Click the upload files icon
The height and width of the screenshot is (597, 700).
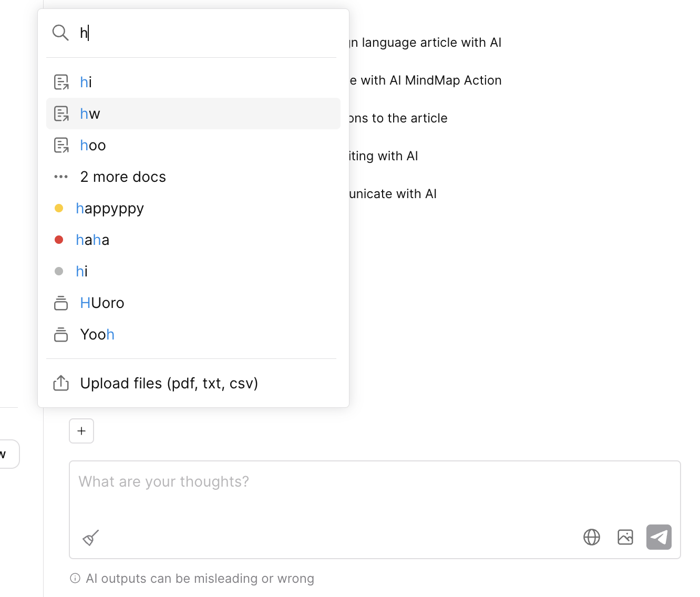click(61, 383)
